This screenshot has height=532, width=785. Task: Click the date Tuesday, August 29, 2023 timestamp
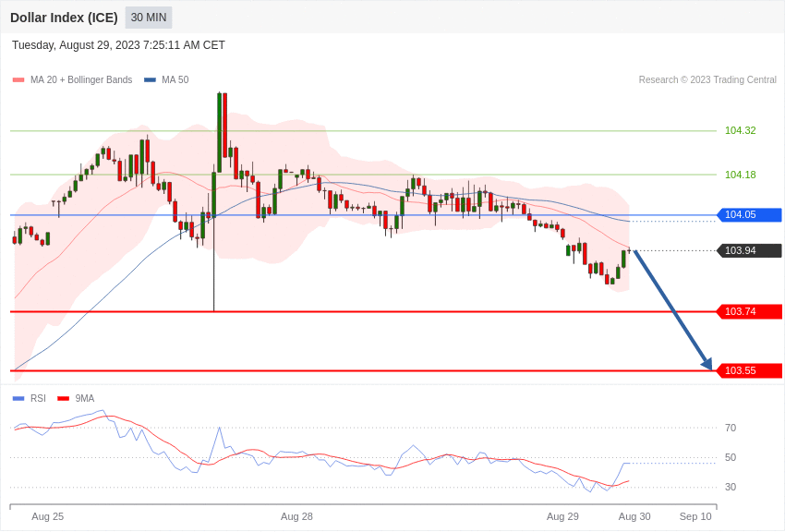pyautogui.click(x=118, y=45)
